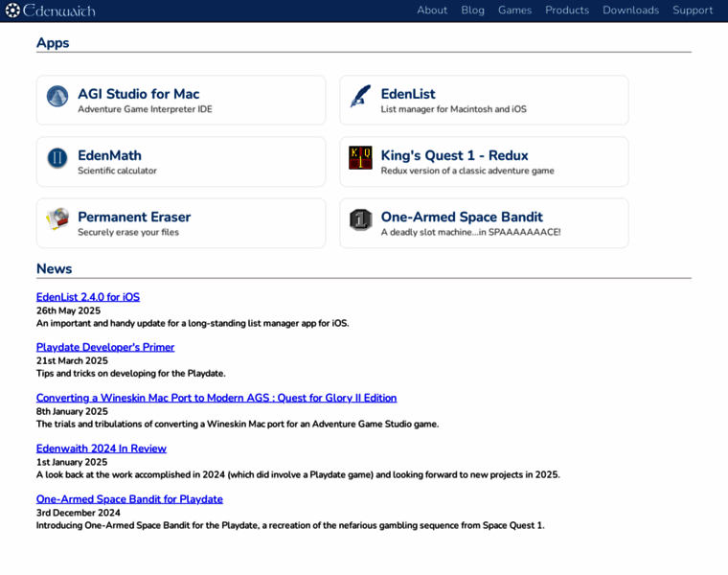The image size is (728, 575).
Task: Open the Support menu item
Action: (693, 11)
